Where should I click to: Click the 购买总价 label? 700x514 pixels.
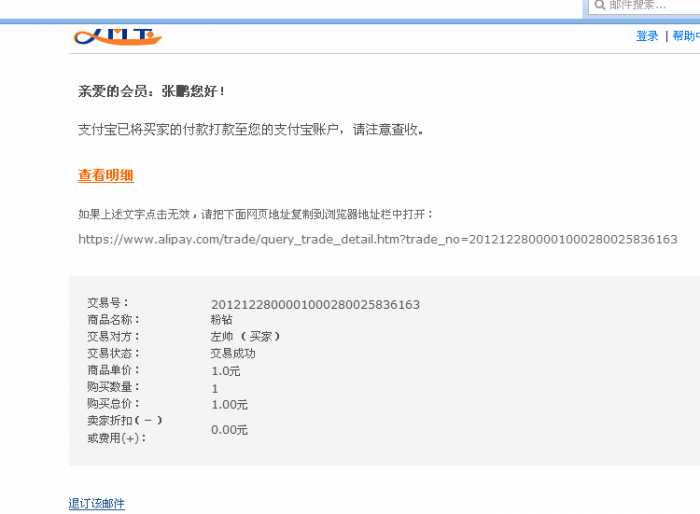click(113, 404)
